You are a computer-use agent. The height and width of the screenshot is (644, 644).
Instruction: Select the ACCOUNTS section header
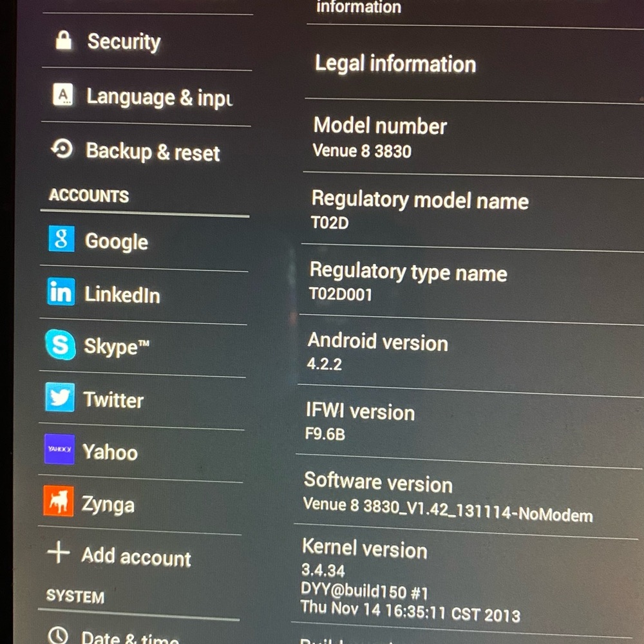click(88, 196)
